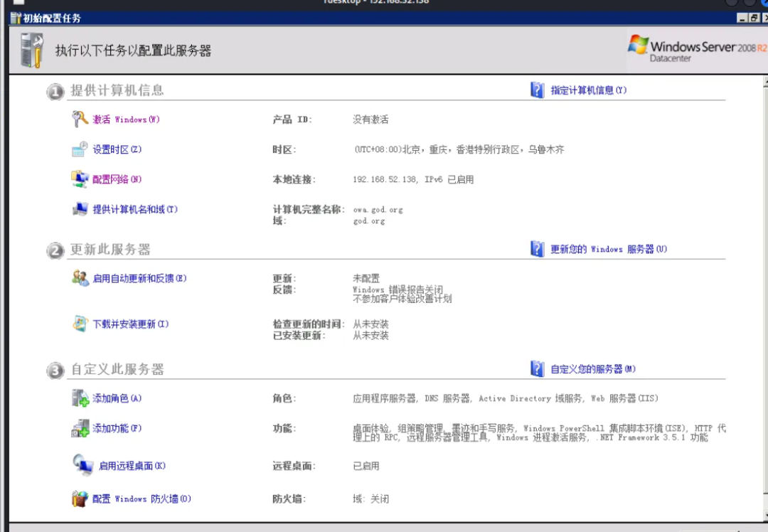Click the 时区: label
This screenshot has height=532, width=768.
pos(284,149)
